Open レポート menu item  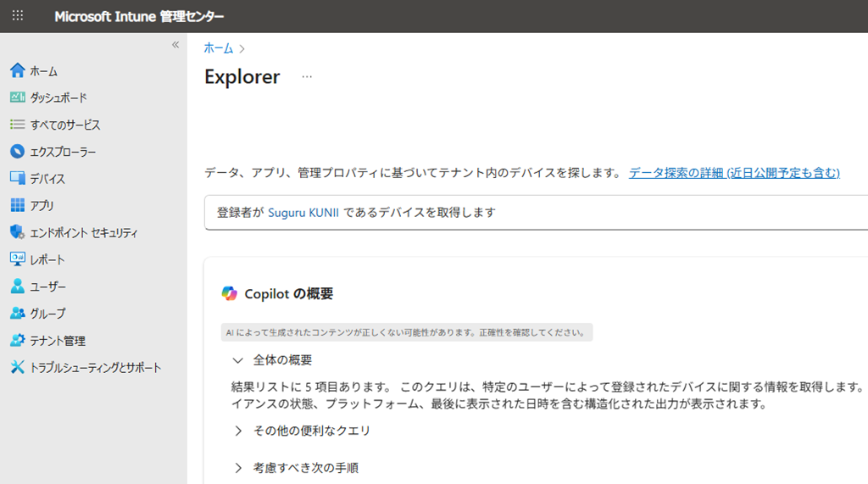pyautogui.click(x=47, y=259)
